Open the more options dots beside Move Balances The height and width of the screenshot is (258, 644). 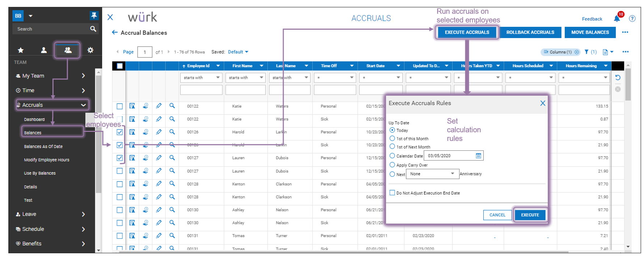coord(625,32)
